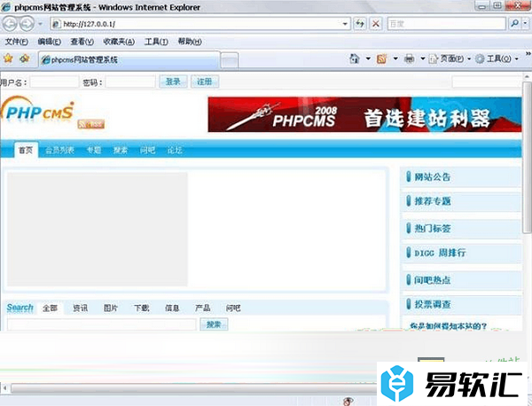This screenshot has height=406, width=532.
Task: Select the phpcms网站管理系统 browser tab
Action: click(129, 60)
